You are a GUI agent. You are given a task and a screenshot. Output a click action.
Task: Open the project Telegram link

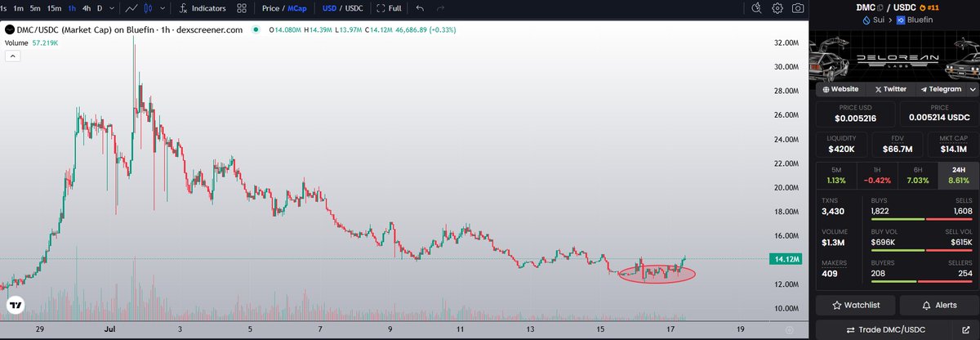(x=940, y=89)
